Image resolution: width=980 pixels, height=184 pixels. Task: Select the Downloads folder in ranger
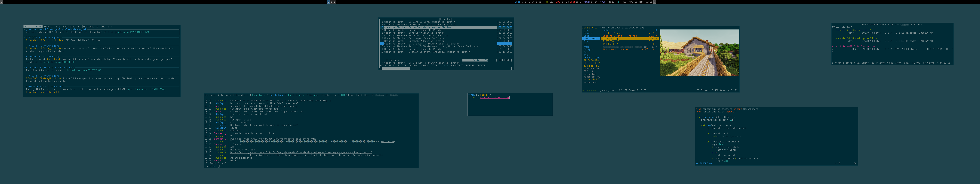(x=590, y=39)
